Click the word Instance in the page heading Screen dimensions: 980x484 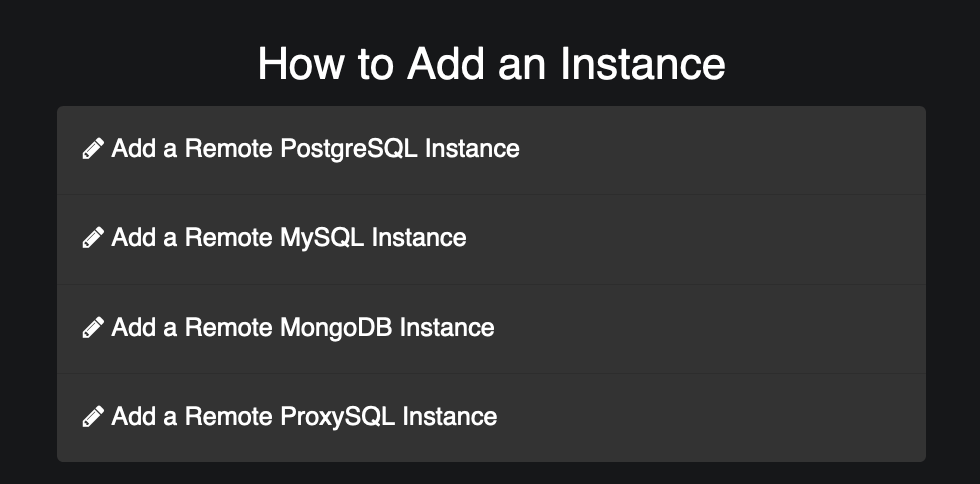pos(642,63)
